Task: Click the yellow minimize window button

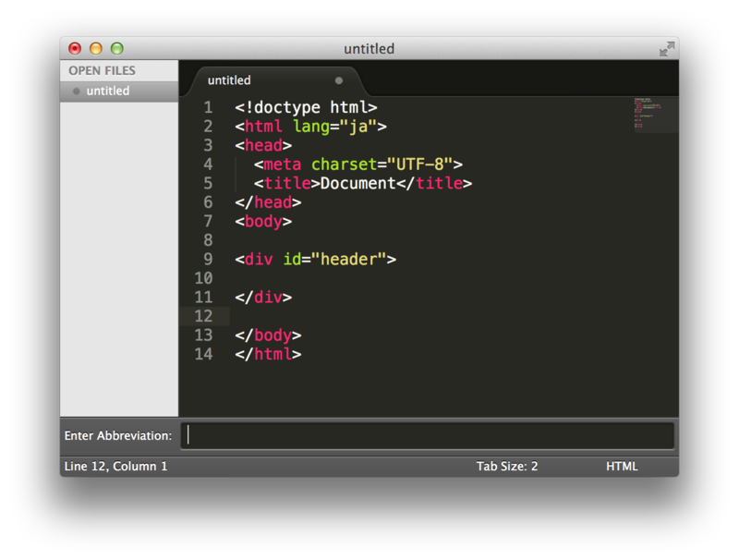Action: point(96,49)
